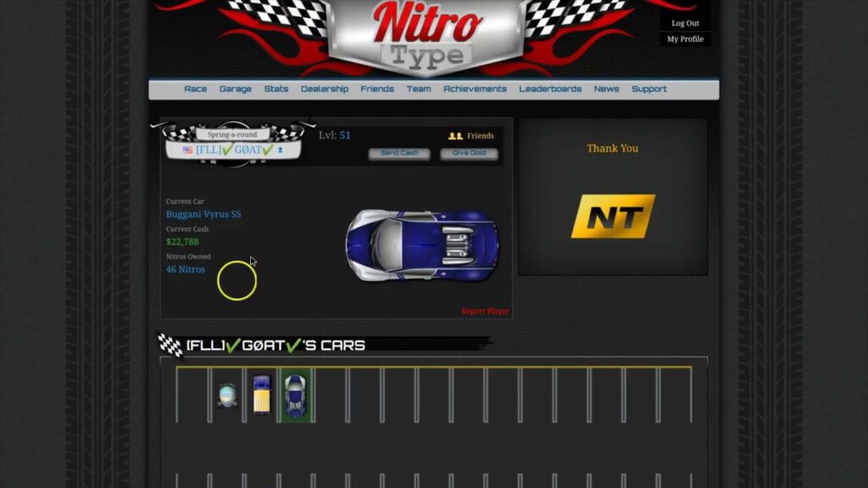Click the Give Gold button
Viewport: 868px width, 488px height.
[469, 153]
